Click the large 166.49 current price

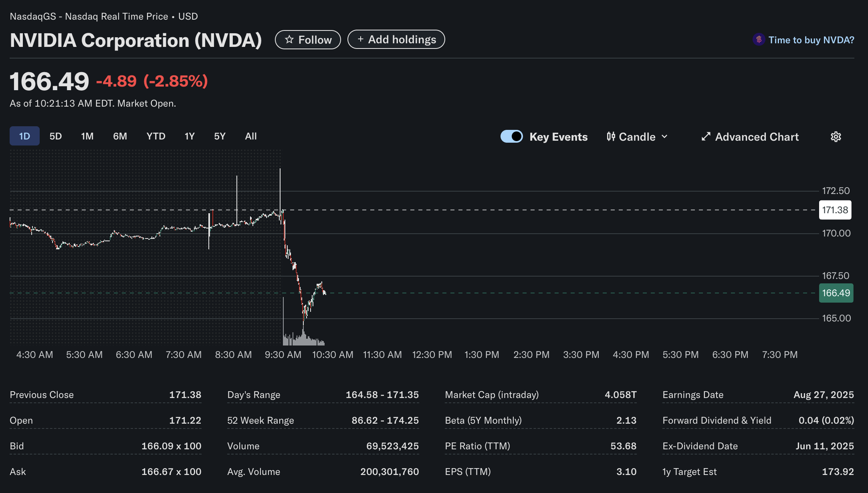(x=49, y=81)
